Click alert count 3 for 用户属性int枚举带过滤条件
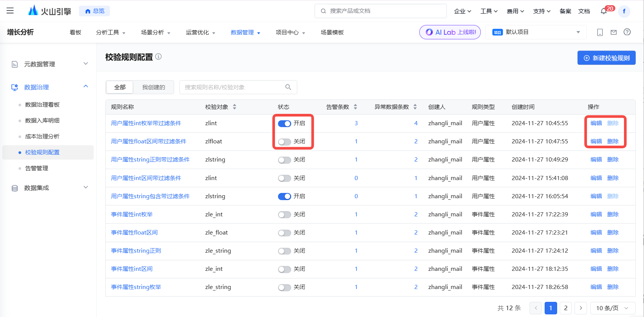Screen dimensions: 644x317 pyautogui.click(x=356, y=123)
